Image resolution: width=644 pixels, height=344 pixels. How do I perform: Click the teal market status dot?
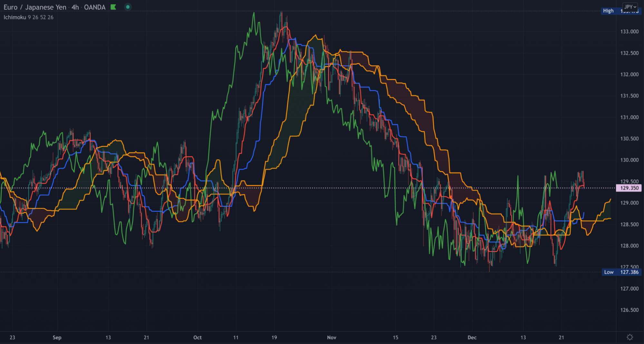point(128,7)
